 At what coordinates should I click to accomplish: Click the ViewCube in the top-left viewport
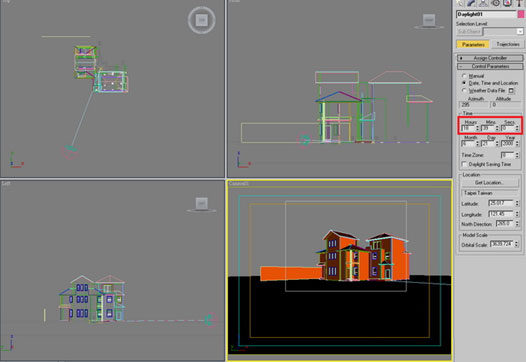pos(202,20)
